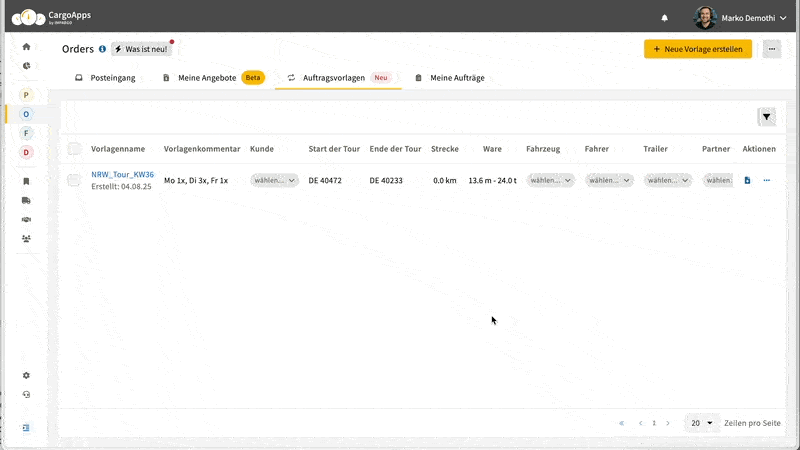The image size is (800, 450).
Task: Open the support headset icon
Action: pos(27,394)
